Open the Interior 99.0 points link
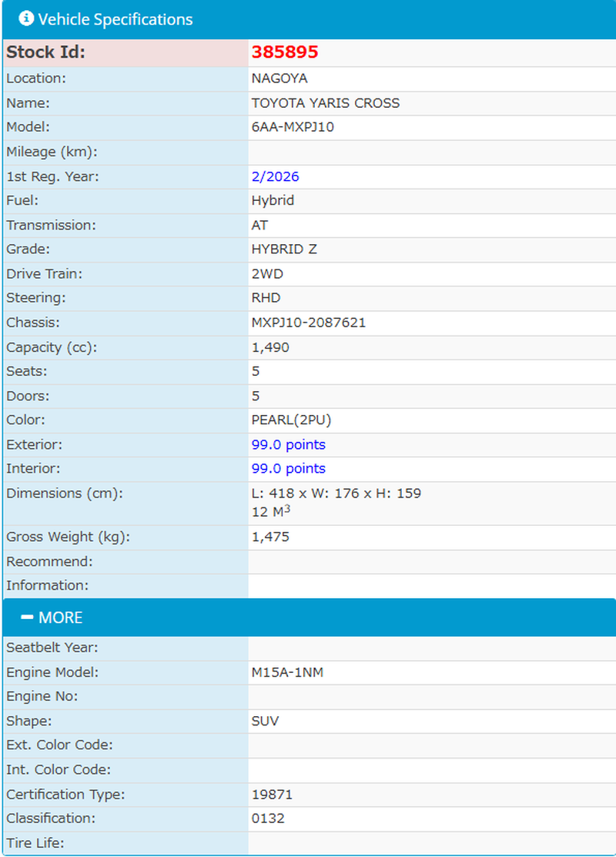Viewport: 616px width, 857px height. click(288, 468)
